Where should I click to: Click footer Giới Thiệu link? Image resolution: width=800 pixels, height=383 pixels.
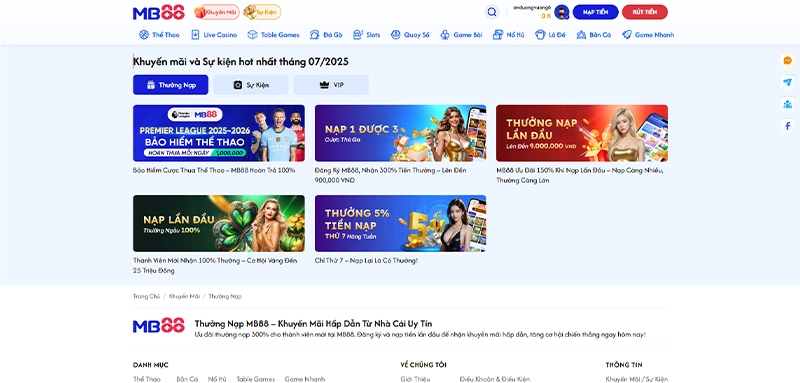[x=415, y=379]
